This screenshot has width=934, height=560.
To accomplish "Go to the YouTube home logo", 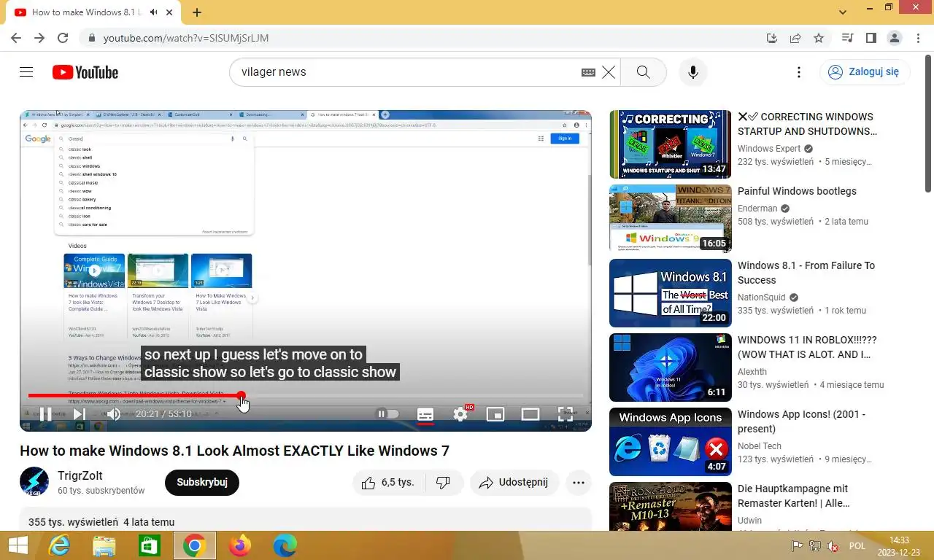I will point(85,72).
